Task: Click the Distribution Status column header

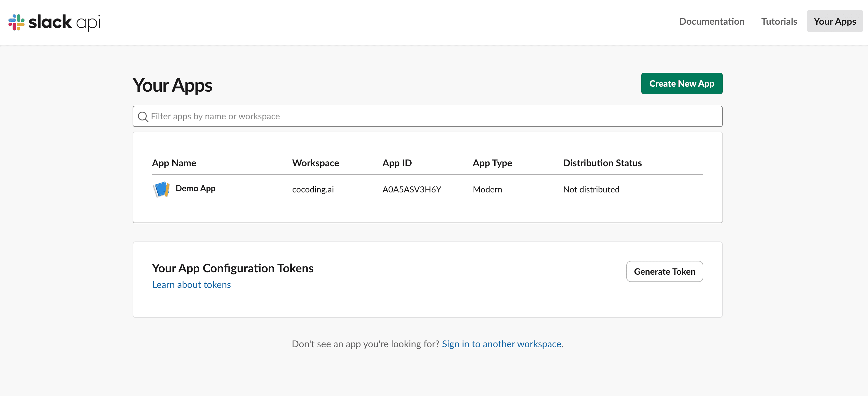Action: click(602, 163)
